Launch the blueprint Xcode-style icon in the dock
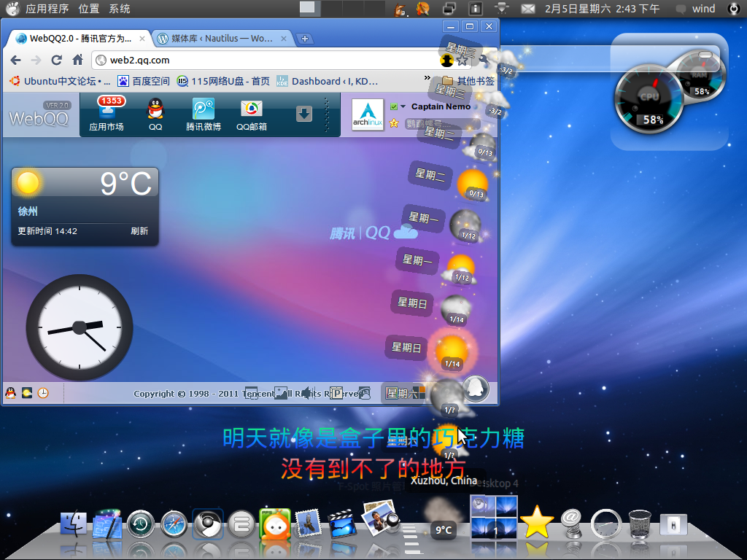747x560 pixels. coord(107,524)
